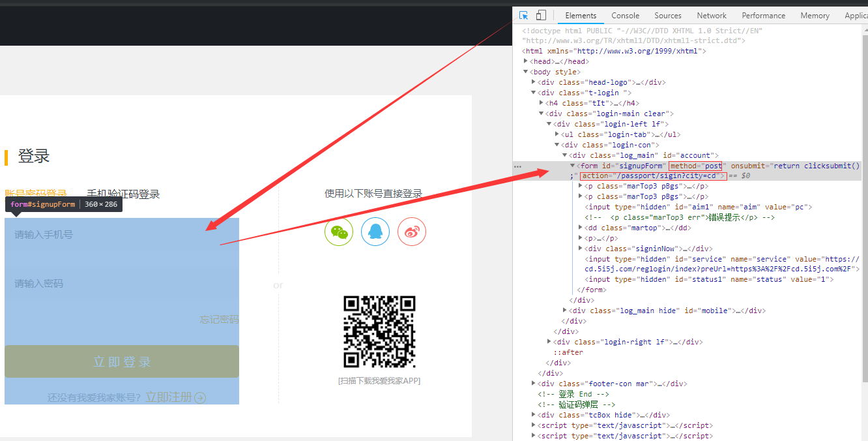Screen dimensions: 868x441
Task: Switch to the Console tab
Action: coord(625,16)
